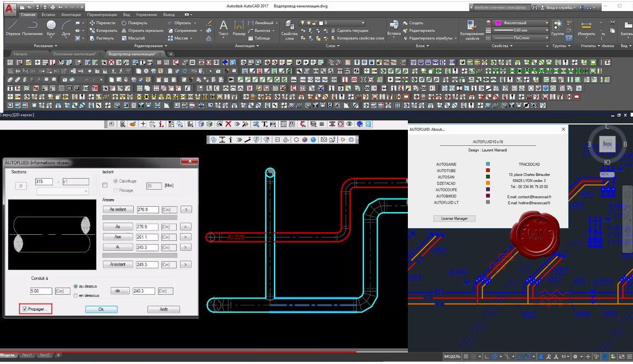Click the Сопряжение fillet tool
633x364 pixels.
coord(183,31)
